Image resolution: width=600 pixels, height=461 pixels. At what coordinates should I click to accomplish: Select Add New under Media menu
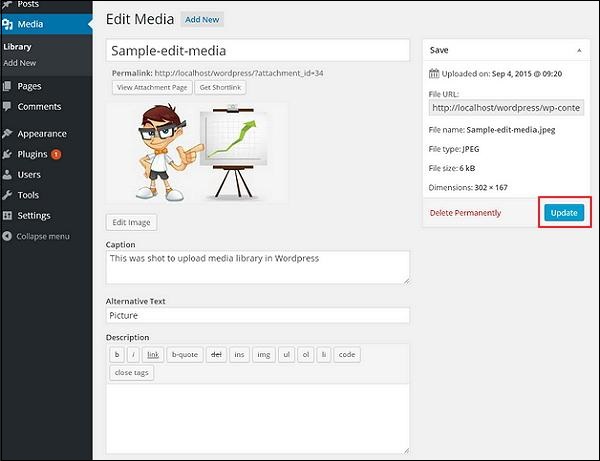pyautogui.click(x=21, y=63)
